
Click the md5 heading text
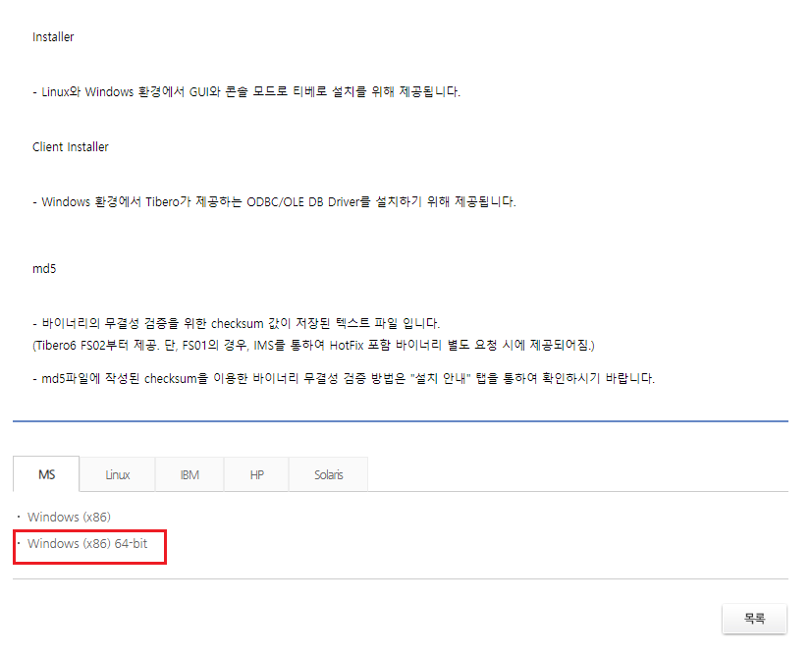[x=44, y=268]
